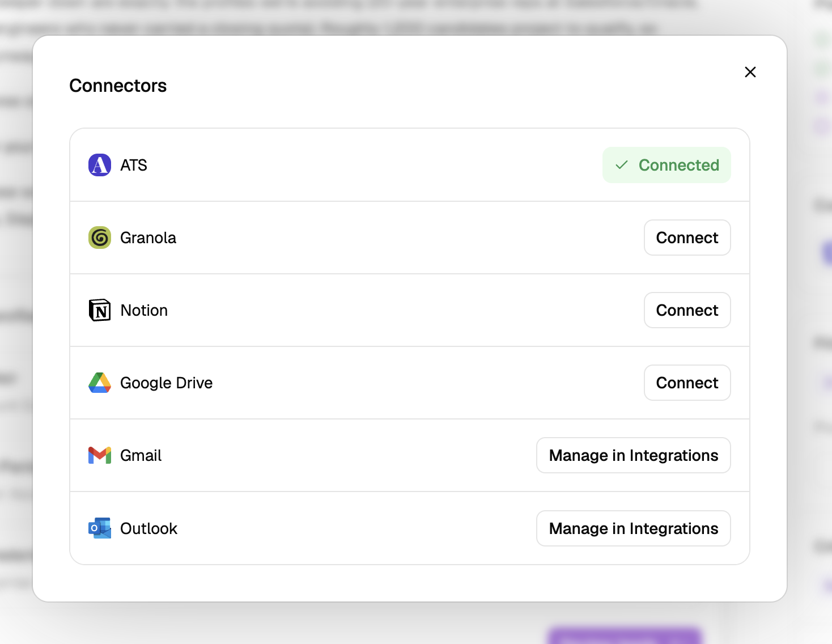Screen dimensions: 832x644
Task: Click the ATS Connected status badge
Action: coord(667,165)
